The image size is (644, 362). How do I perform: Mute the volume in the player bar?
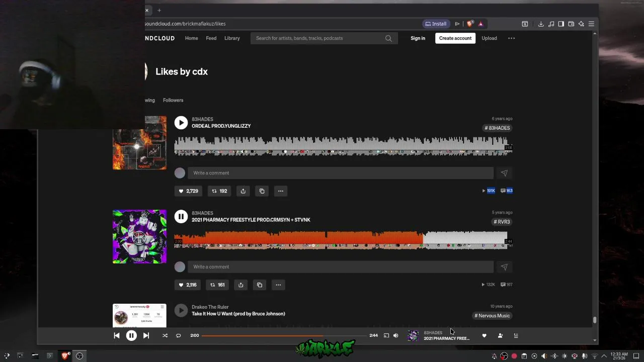pyautogui.click(x=396, y=335)
